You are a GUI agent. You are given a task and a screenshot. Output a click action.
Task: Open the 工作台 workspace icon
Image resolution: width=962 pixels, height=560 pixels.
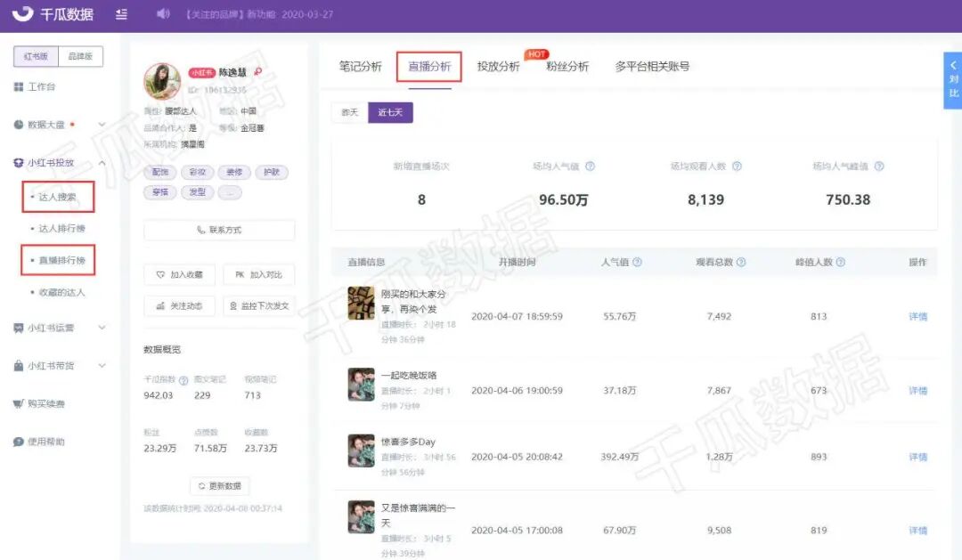click(x=19, y=87)
